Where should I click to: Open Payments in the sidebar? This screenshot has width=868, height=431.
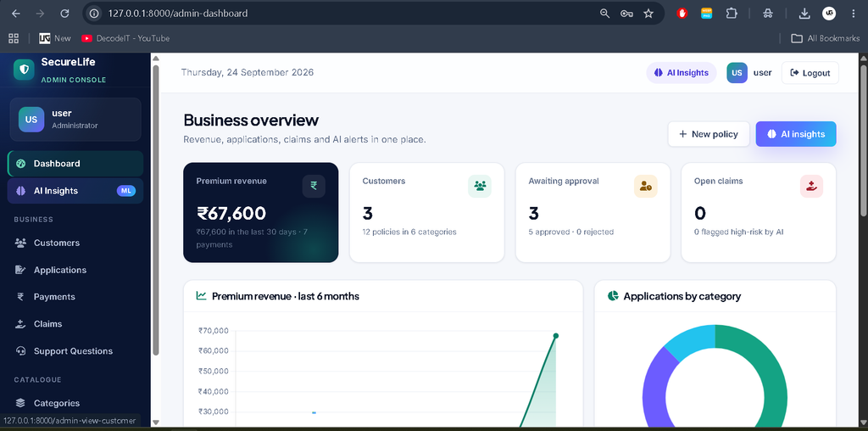click(x=75, y=296)
